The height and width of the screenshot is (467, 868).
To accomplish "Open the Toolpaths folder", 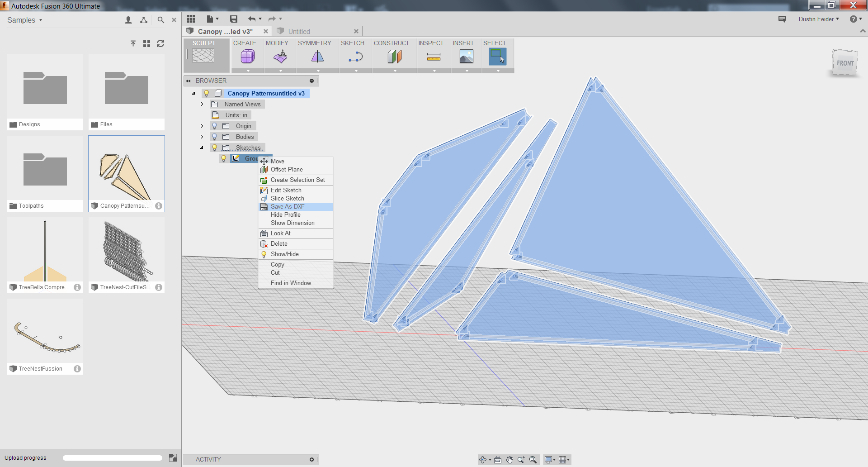I will click(x=45, y=174).
